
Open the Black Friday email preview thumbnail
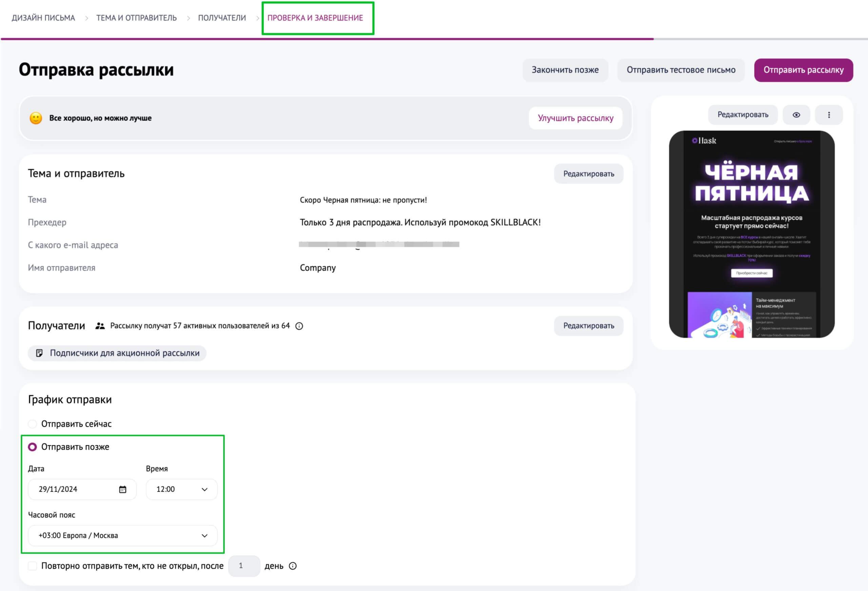[x=751, y=234]
